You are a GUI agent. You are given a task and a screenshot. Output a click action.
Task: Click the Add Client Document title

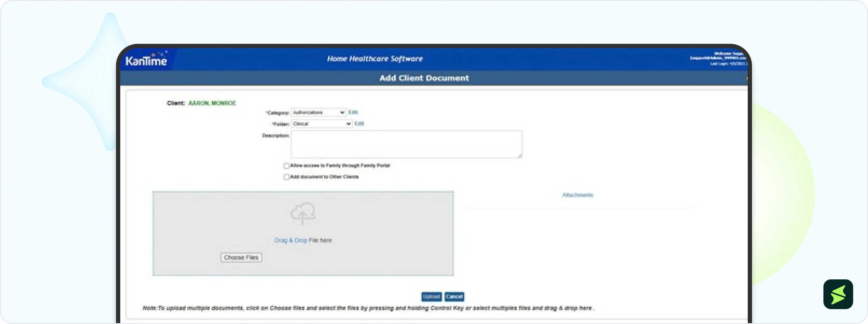click(424, 78)
